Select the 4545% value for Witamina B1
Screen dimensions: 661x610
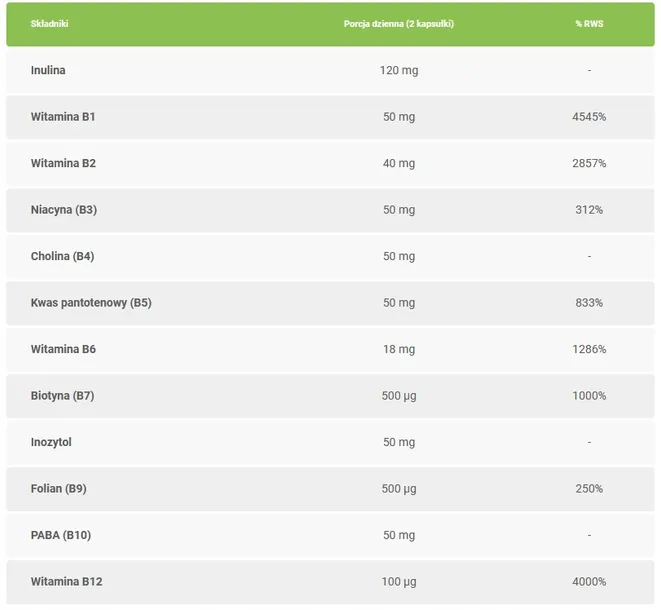click(589, 117)
